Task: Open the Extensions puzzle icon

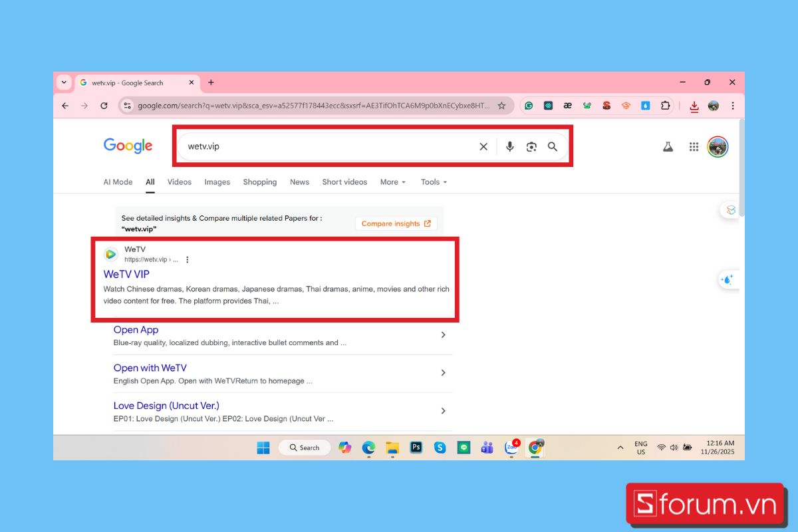Action: coord(665,106)
